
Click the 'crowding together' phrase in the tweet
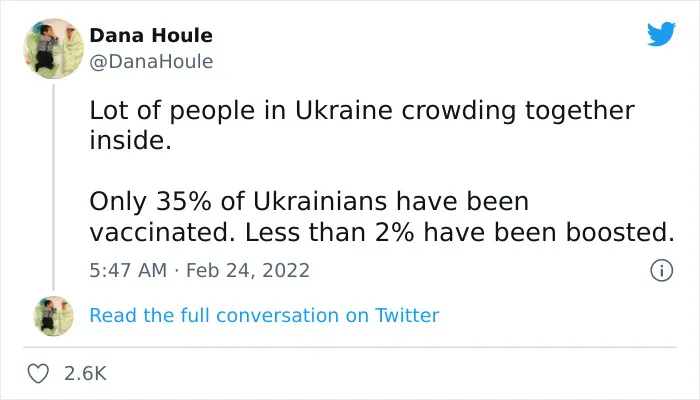pos(517,112)
